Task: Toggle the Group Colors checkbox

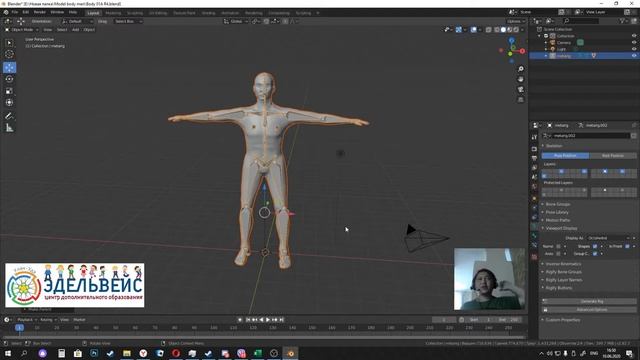Action: pyautogui.click(x=595, y=253)
